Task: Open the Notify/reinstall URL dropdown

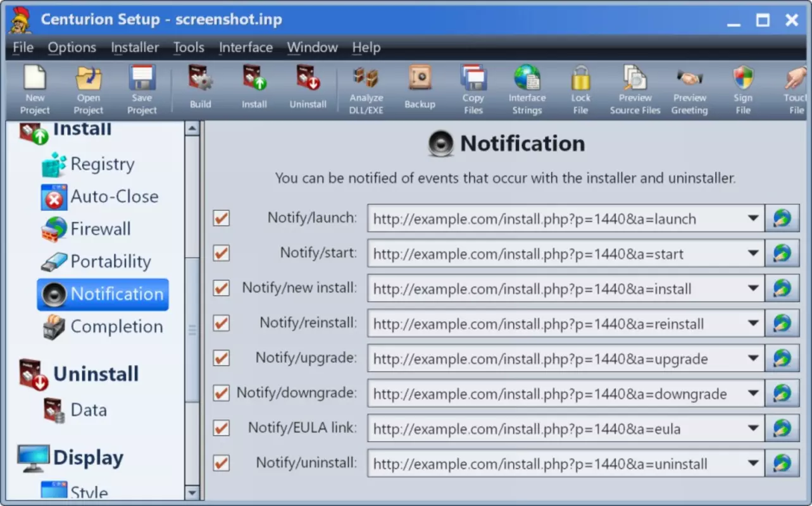Action: (x=753, y=324)
